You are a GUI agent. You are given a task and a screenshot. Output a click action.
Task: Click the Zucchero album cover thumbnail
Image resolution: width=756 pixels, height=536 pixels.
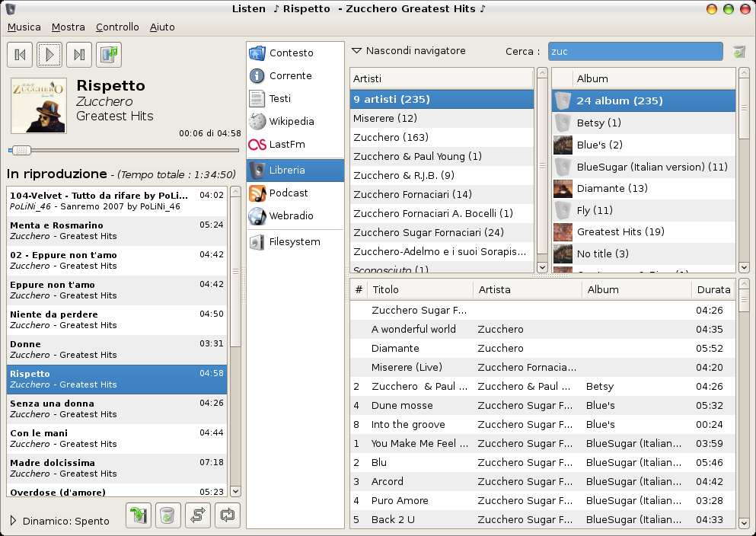click(x=39, y=106)
